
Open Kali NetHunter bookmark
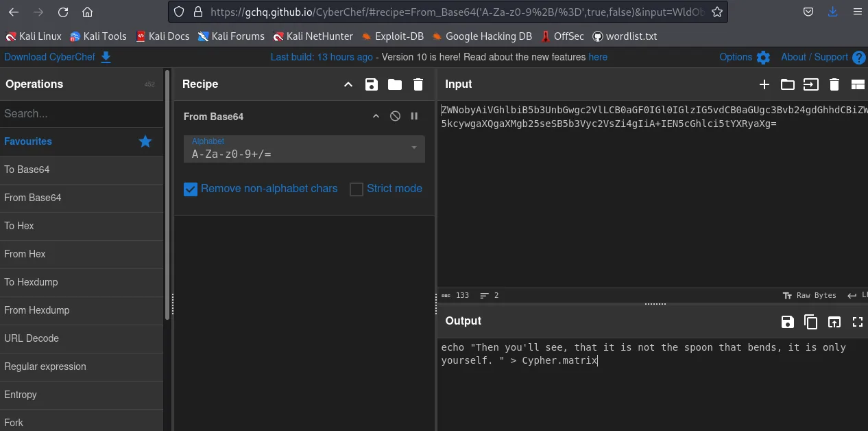313,36
